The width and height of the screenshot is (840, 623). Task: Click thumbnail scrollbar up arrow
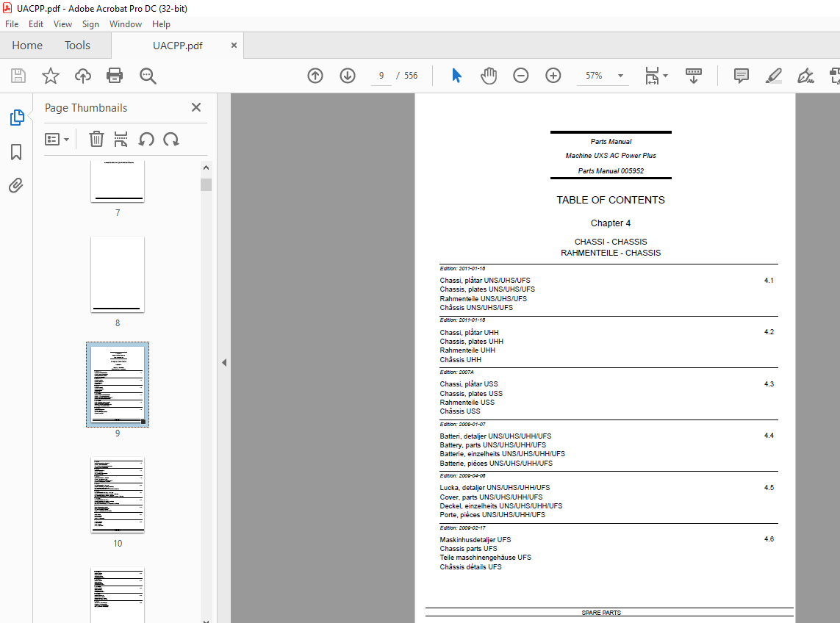pyautogui.click(x=207, y=168)
